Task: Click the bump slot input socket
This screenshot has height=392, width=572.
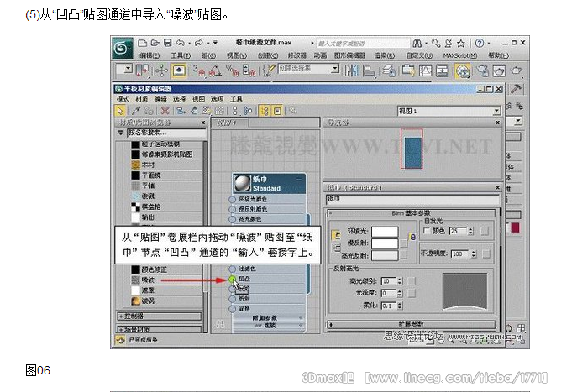Action: pos(233,279)
